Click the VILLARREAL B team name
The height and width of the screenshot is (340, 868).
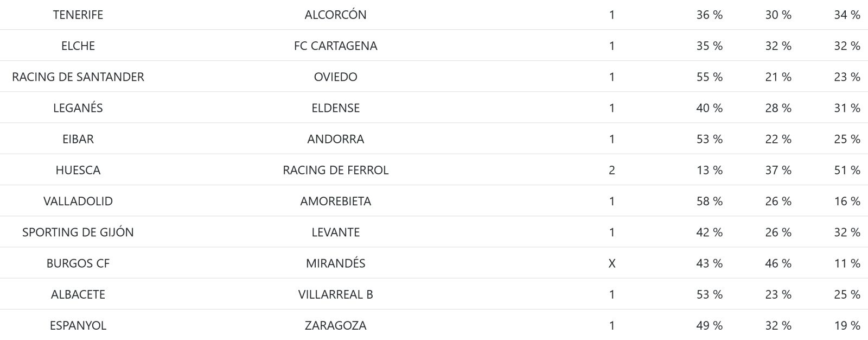(335, 294)
